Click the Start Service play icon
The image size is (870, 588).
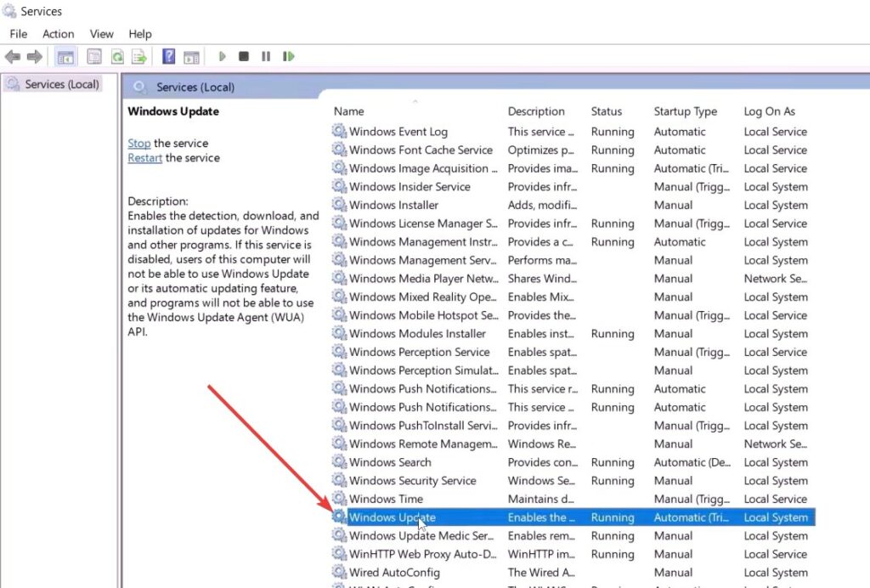(x=223, y=57)
